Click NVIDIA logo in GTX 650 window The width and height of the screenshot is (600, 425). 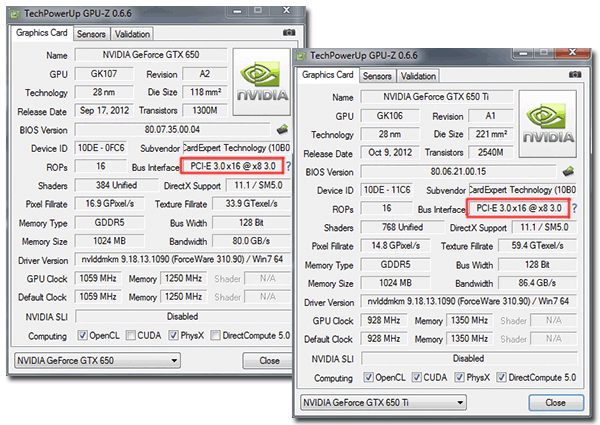262,81
